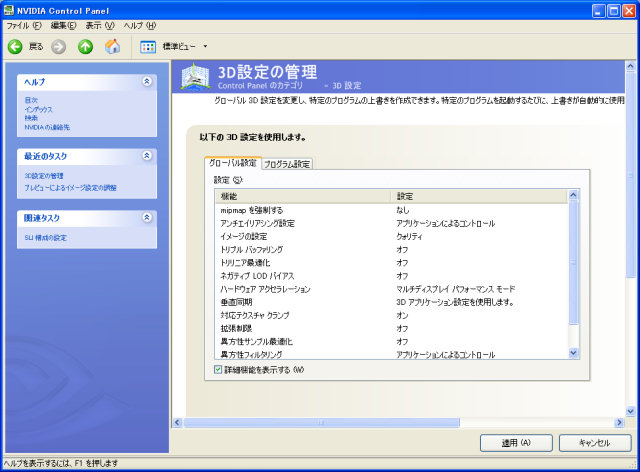Collapse the ヘルプ sidebar panel
The width and height of the screenshot is (640, 472).
tap(147, 81)
